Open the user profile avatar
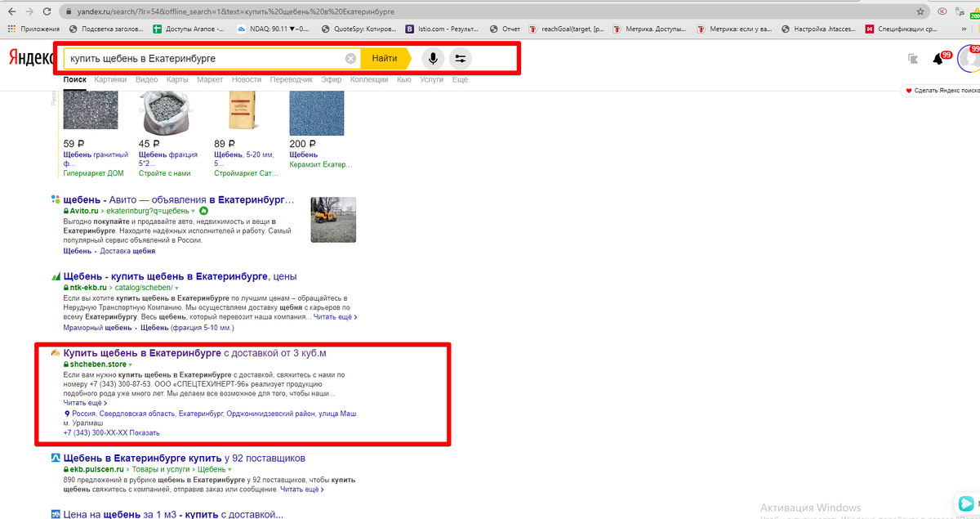This screenshot has height=519, width=980. coord(969,59)
